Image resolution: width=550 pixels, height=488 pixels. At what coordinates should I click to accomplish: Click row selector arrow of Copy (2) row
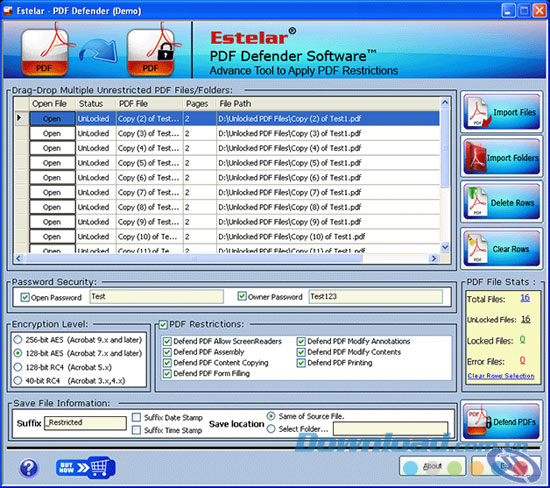click(x=21, y=118)
